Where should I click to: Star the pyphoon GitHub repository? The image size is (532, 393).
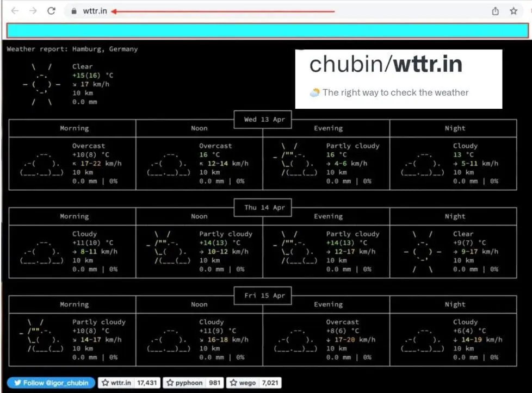tap(185, 383)
